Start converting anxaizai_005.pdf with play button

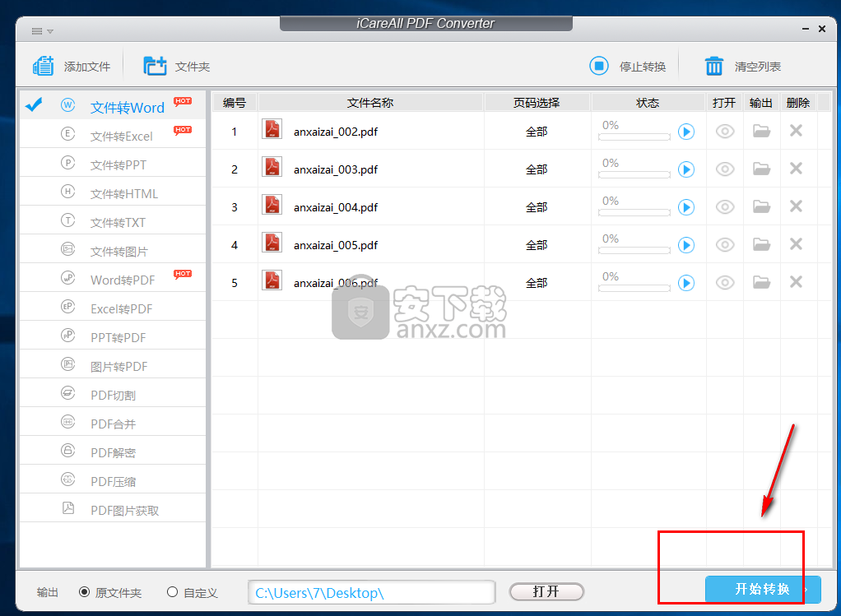point(686,245)
